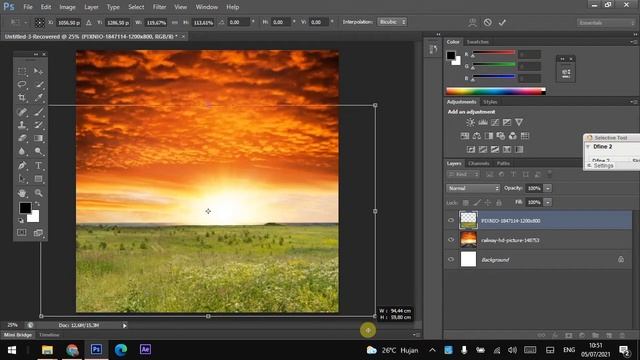This screenshot has height=360, width=640.
Task: Toggle maintain aspect ratio link
Action: point(175,22)
